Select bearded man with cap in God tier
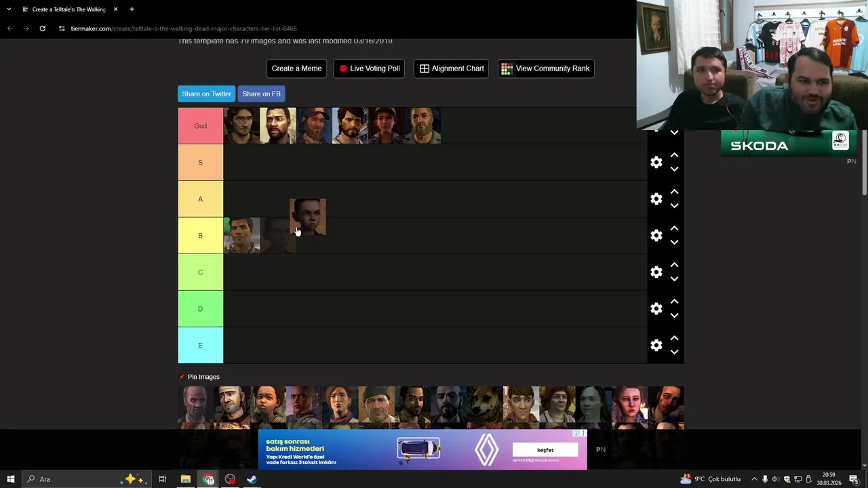 pyautogui.click(x=314, y=126)
